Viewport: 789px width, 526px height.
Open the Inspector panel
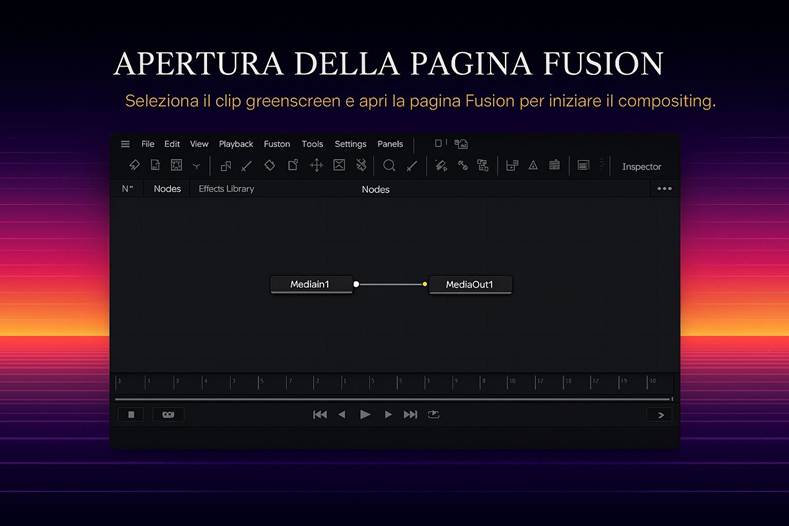pos(642,167)
